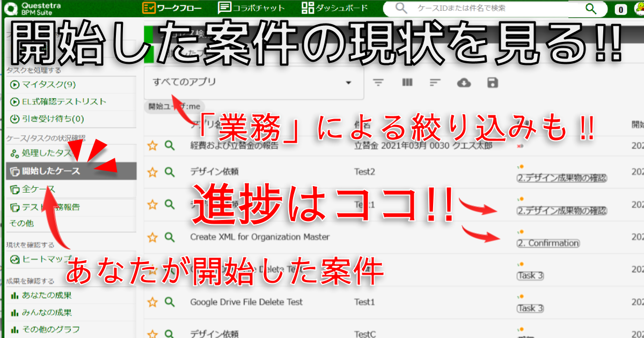Click the Questetra BPM Suite logo
The width and height of the screenshot is (644, 338).
coord(32,8)
